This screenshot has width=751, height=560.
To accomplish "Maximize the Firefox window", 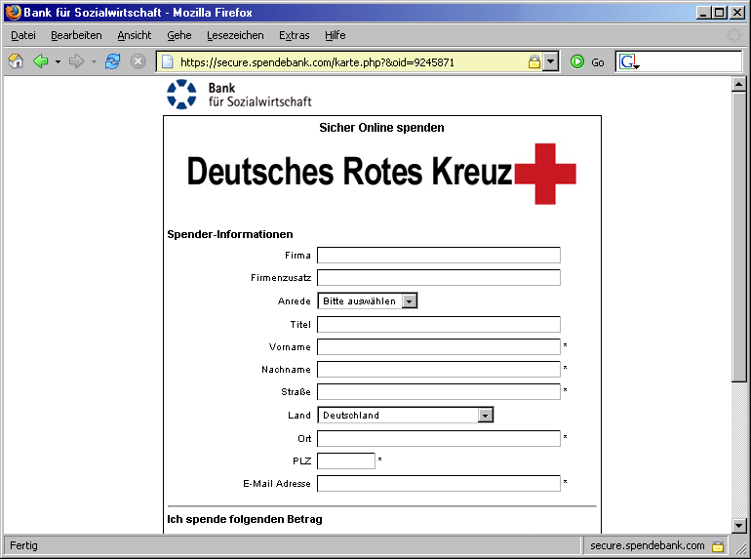I will coord(720,13).
